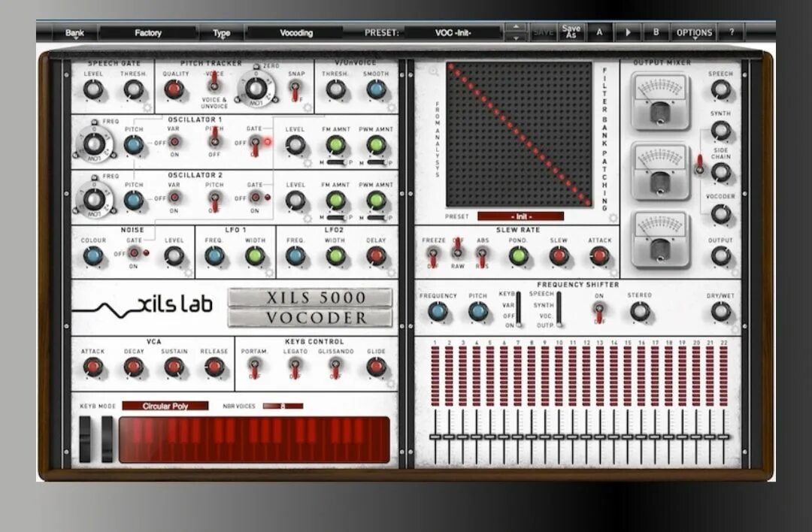Open the Circular Poly keyboard mode selector

point(165,406)
